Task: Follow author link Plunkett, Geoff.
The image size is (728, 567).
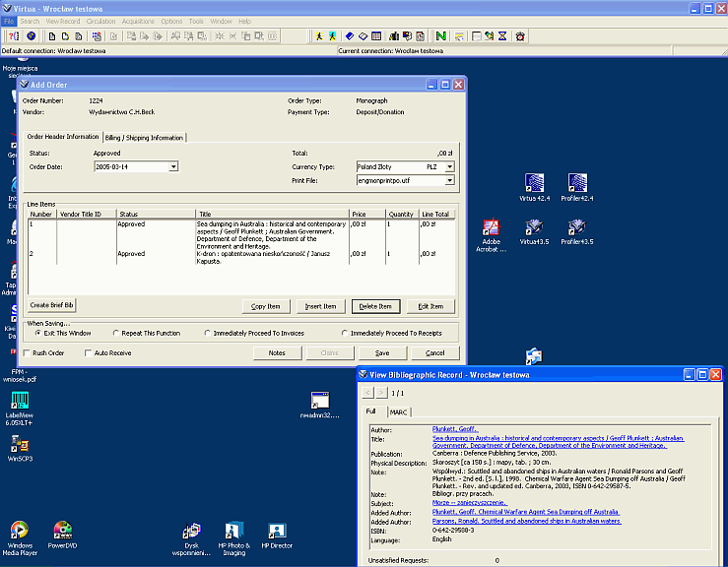Action: point(455,429)
